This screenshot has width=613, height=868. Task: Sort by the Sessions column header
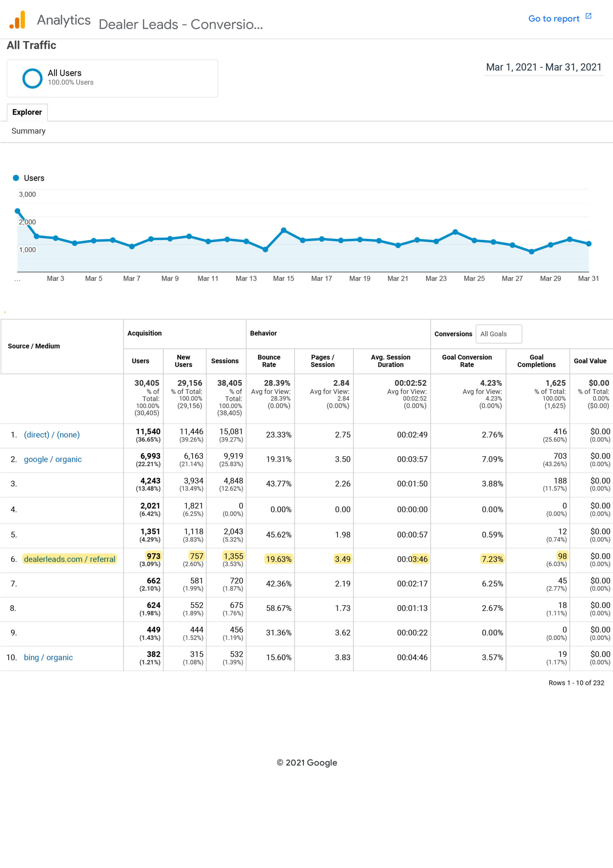coord(224,361)
